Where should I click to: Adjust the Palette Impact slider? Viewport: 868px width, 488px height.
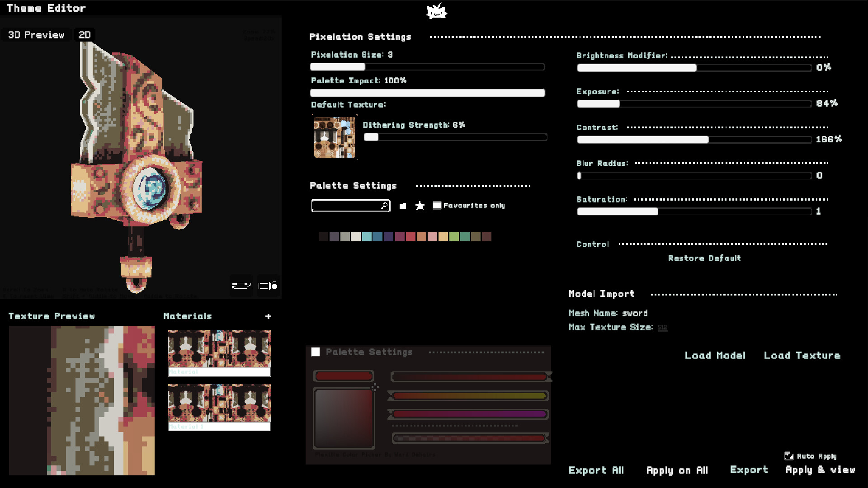[427, 93]
